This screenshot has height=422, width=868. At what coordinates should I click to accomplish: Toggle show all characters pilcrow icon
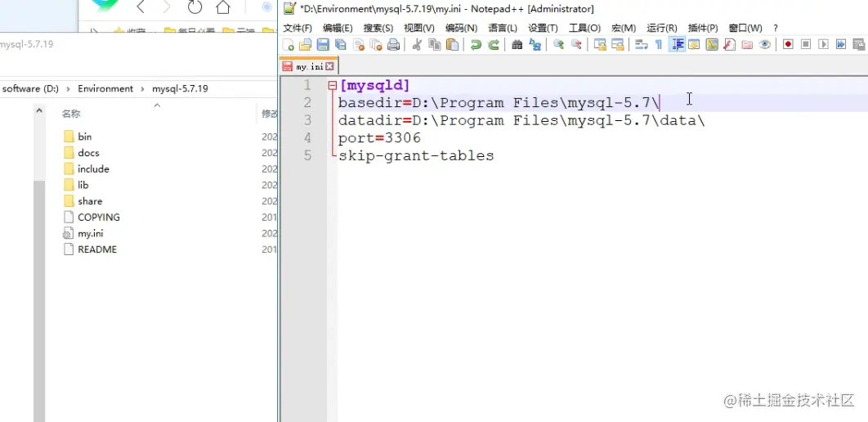tap(659, 45)
